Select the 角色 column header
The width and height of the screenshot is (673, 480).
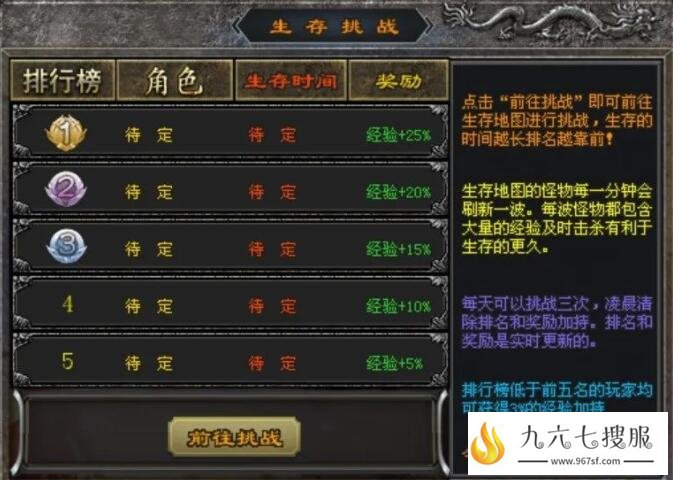(175, 80)
